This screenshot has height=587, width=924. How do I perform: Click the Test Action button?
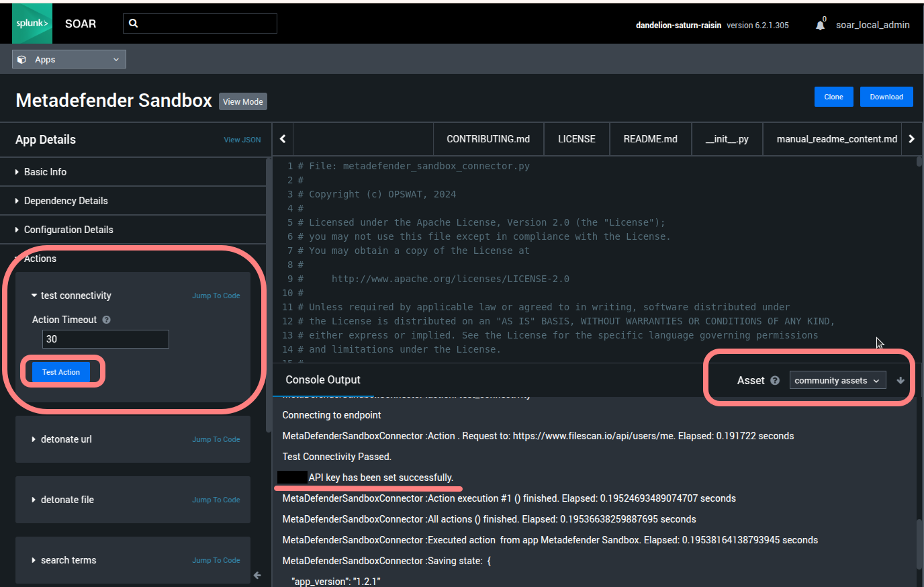(x=61, y=372)
